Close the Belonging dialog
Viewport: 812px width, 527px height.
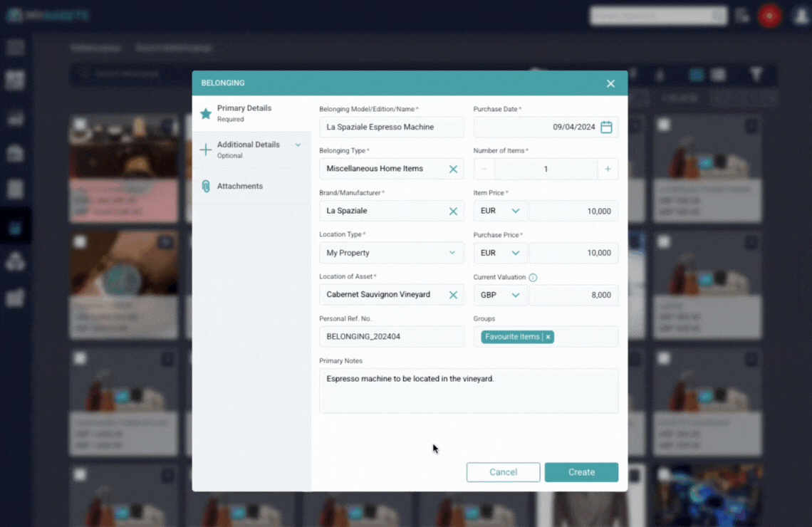click(610, 83)
